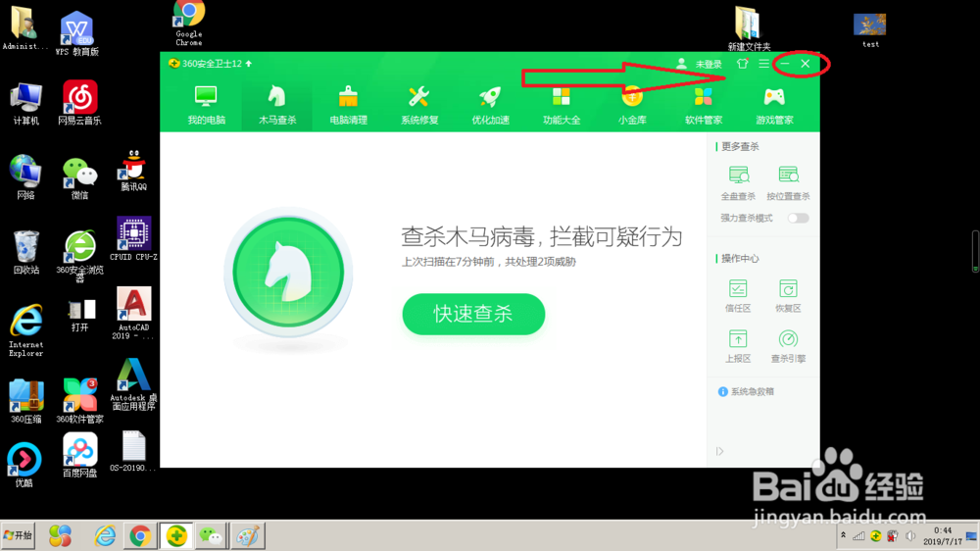The height and width of the screenshot is (551, 980).
Task: Open the Administrator folder on desktop
Action: pyautogui.click(x=24, y=28)
